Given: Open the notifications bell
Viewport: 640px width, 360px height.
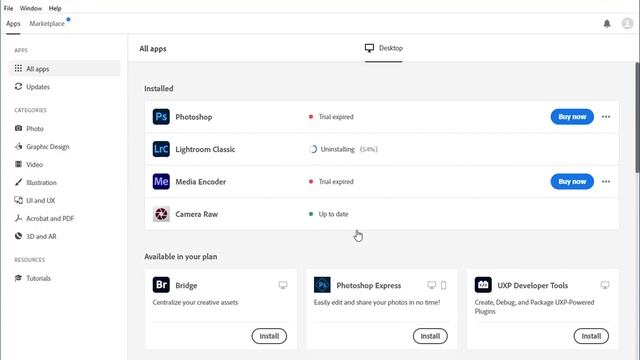Looking at the screenshot, I should pos(607,24).
